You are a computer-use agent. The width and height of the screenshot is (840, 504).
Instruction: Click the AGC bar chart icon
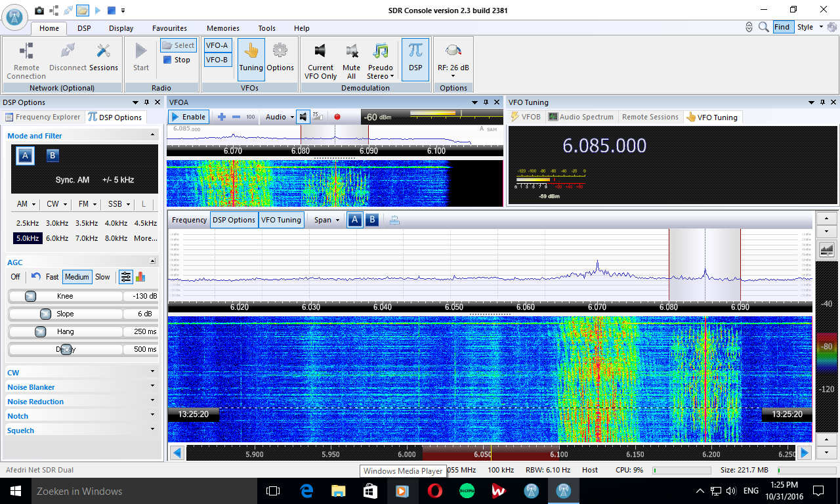point(140,277)
